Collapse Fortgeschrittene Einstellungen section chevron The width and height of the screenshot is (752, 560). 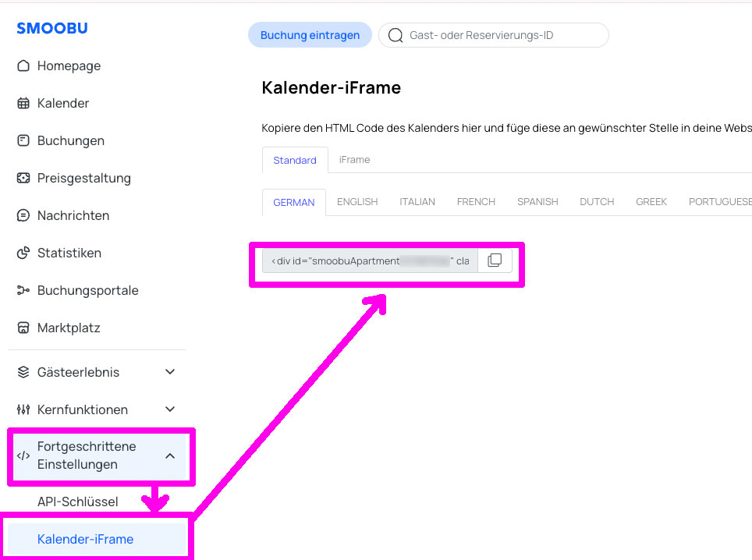170,455
